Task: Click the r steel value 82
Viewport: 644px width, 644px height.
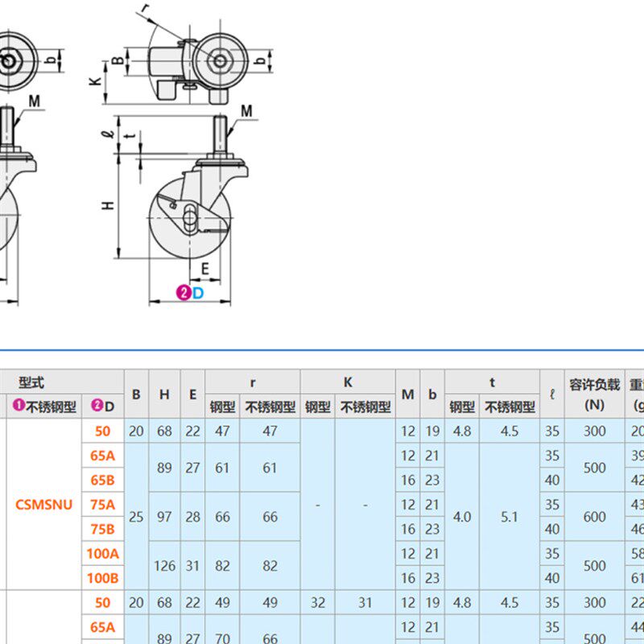Action: click(222, 566)
